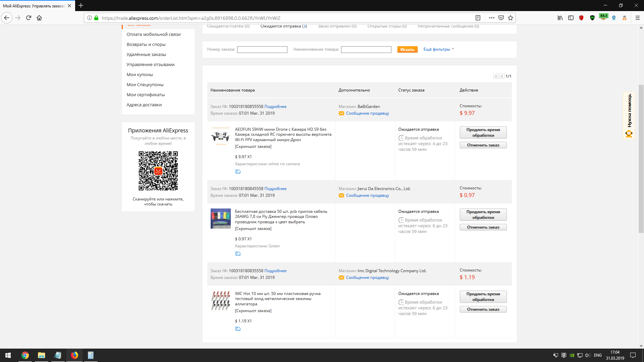Open the AEOFUN drone product thumbnail
The width and height of the screenshot is (644, 362).
coord(220,136)
